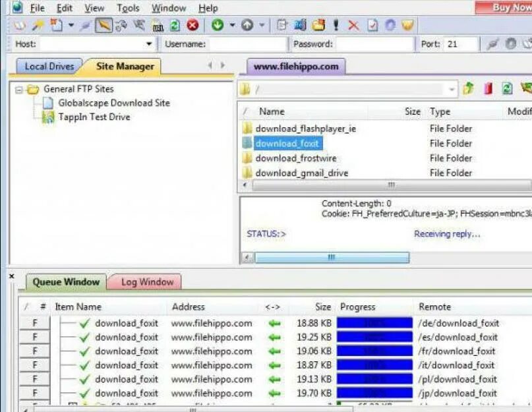Select Globalscape Download Site entry
The image size is (532, 412).
pyautogui.click(x=114, y=103)
